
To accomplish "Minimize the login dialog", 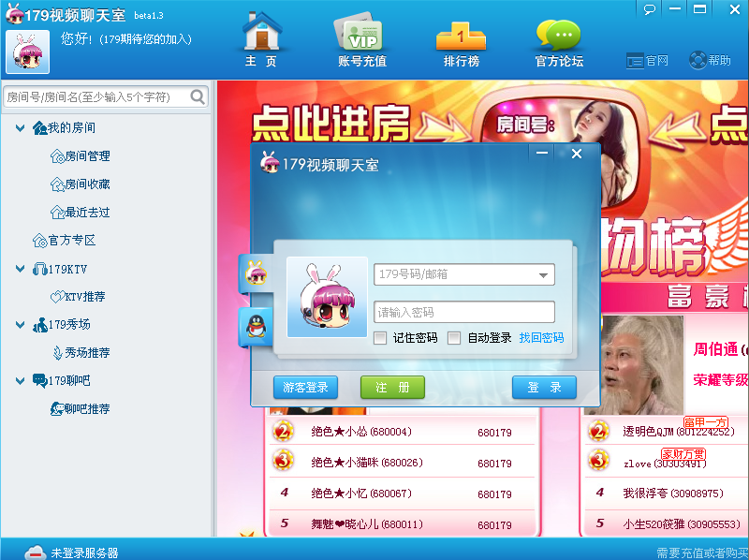I will pos(542,154).
